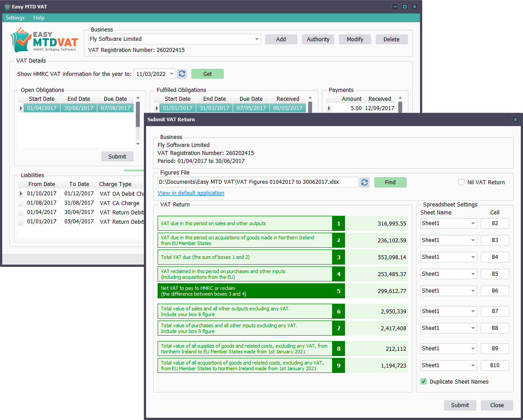Minimize the Easy MTD VAT window
Viewport: 523px width, 420px height.
coord(395,7)
